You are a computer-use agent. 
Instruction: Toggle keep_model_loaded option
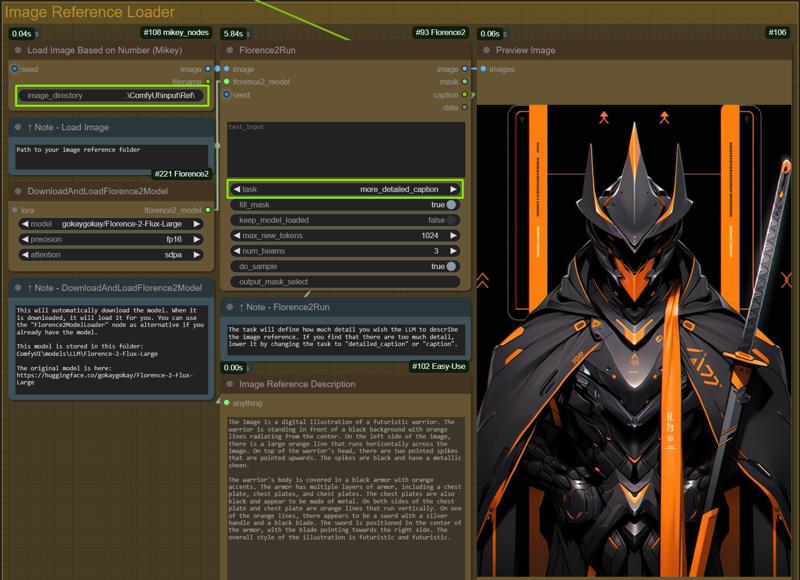tap(451, 220)
